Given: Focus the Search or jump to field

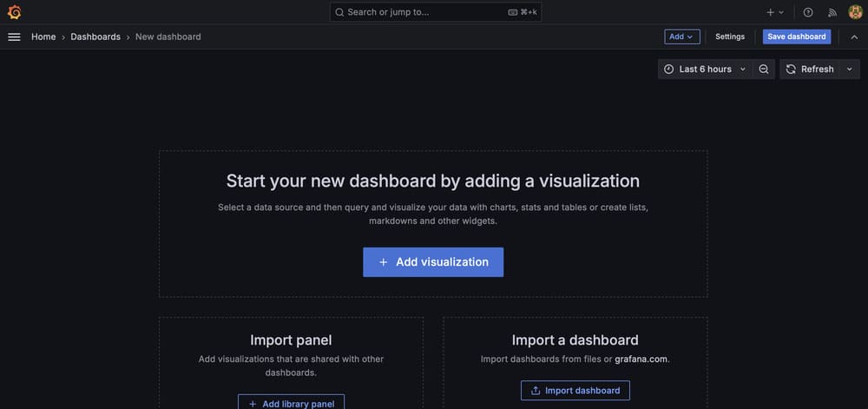Looking at the screenshot, I should (436, 11).
